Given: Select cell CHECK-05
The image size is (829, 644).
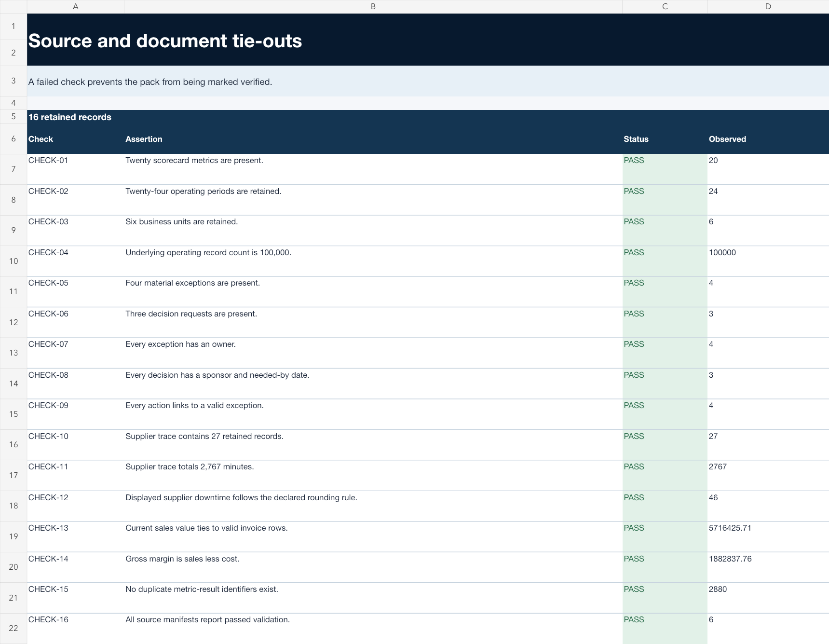Looking at the screenshot, I should point(75,292).
